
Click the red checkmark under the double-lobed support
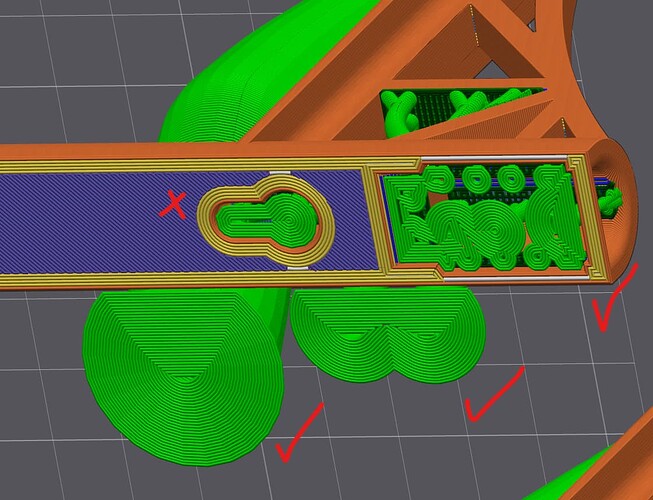point(494,394)
